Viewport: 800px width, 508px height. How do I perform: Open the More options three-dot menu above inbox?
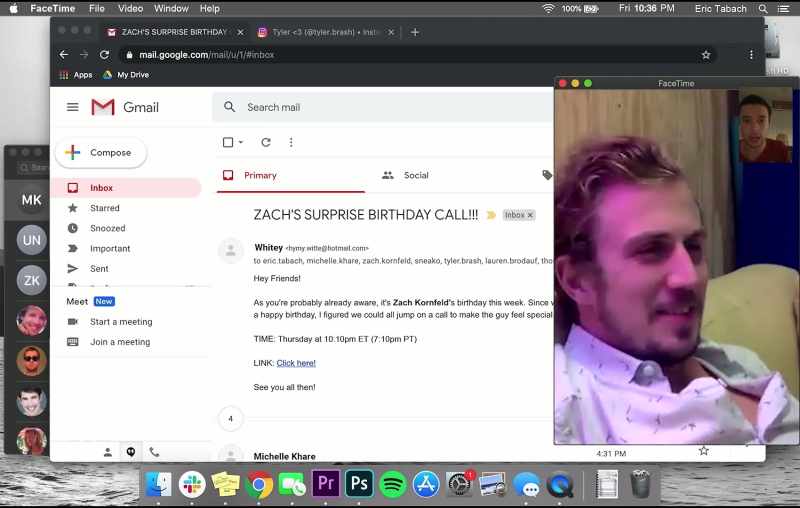click(291, 142)
